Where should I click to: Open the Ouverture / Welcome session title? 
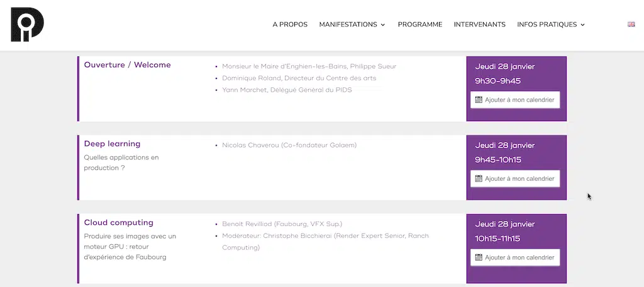pos(127,65)
